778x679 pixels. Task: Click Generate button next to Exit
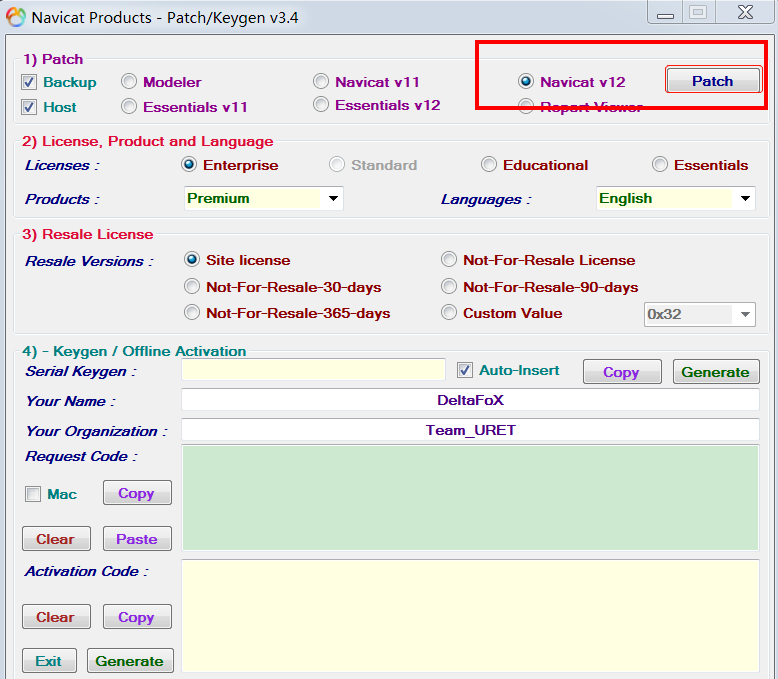[x=130, y=661]
